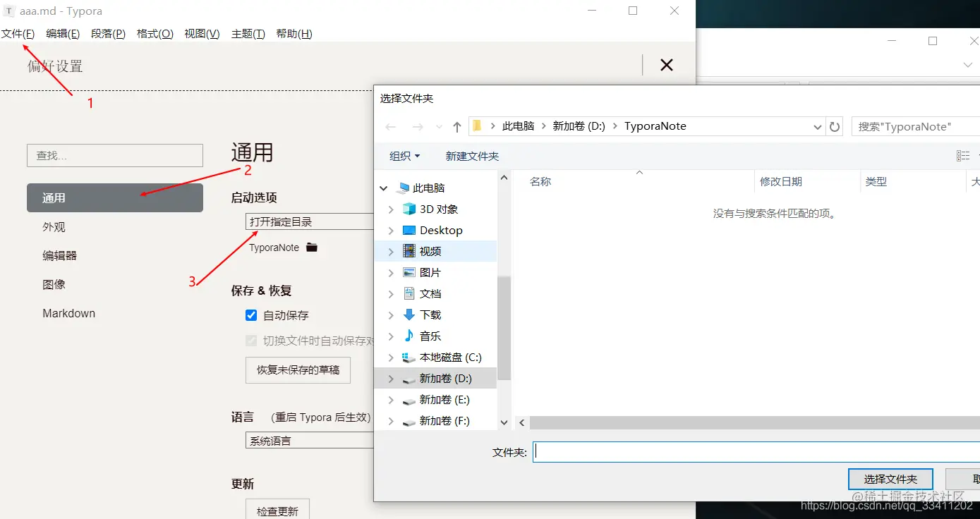This screenshot has width=980, height=519.
Task: Check the 切换文件时自动保存 option
Action: pos(250,340)
